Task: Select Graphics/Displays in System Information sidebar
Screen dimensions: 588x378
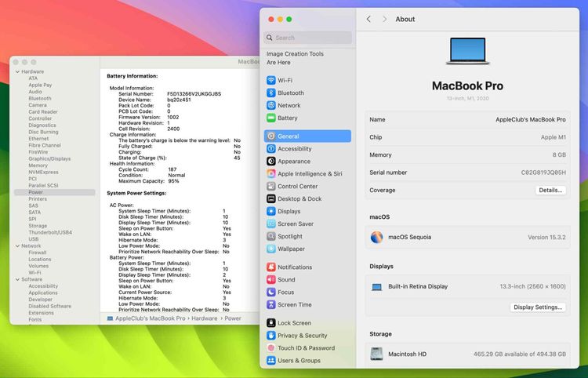Action: (x=49, y=158)
